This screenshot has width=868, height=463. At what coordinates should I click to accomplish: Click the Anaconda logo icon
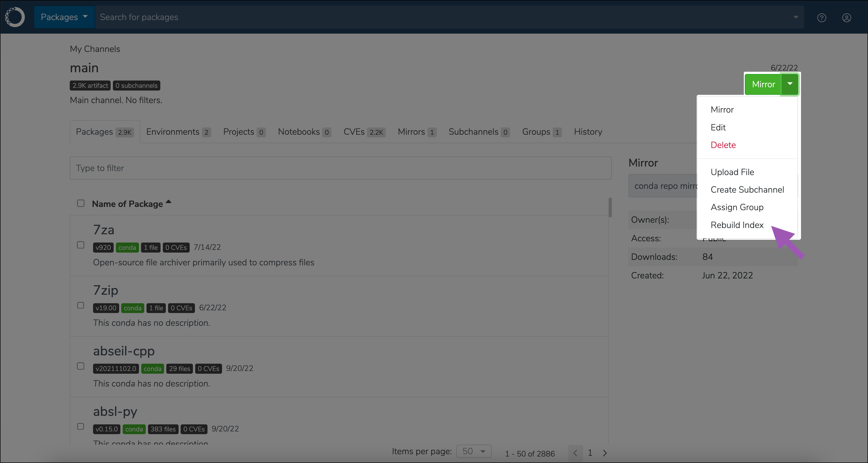click(x=15, y=17)
